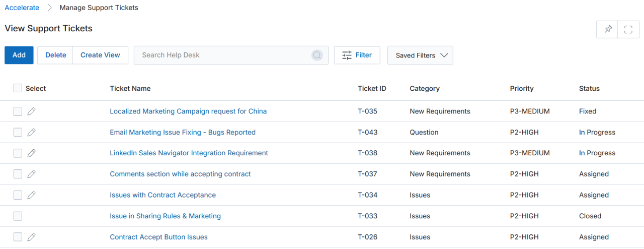644x249 pixels.
Task: Click the Fixed status cell
Action: coord(588,111)
